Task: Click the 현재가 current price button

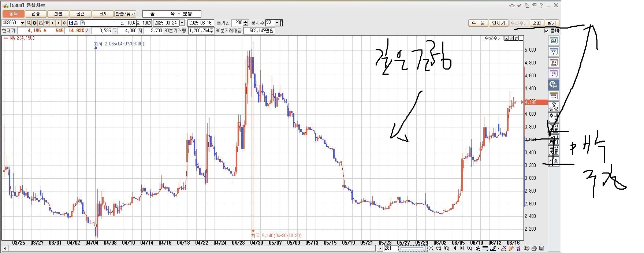Action: point(498,23)
